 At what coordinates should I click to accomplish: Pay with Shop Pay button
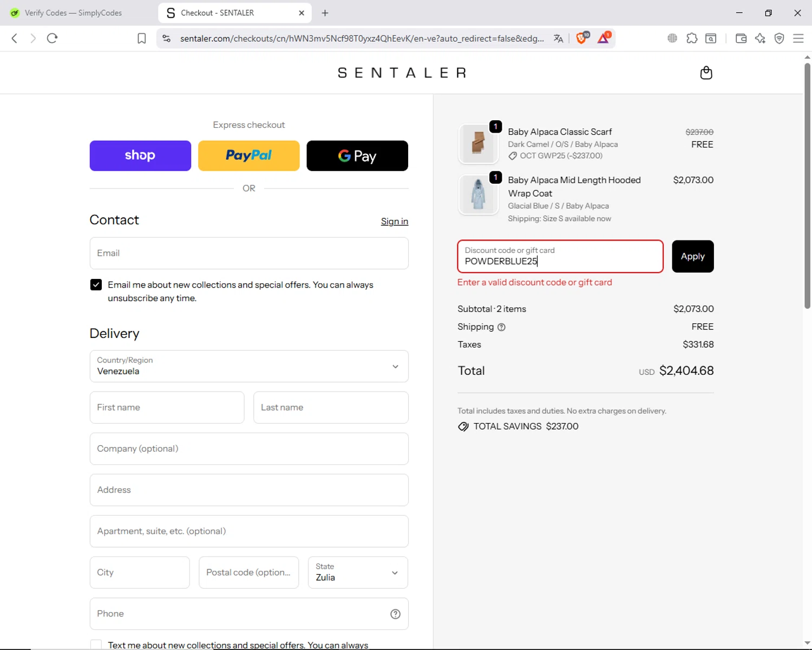click(x=140, y=156)
